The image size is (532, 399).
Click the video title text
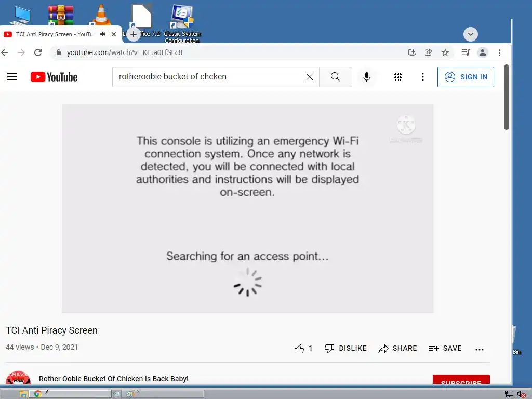pyautogui.click(x=51, y=330)
